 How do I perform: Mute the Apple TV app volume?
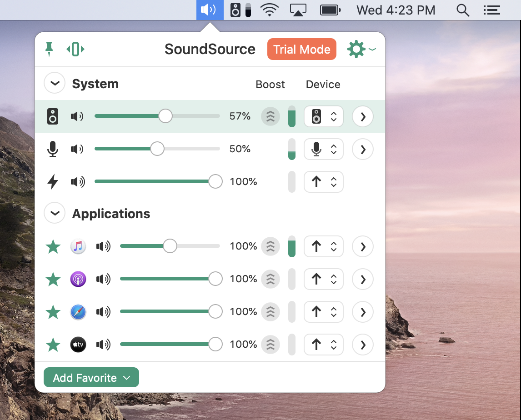(103, 345)
